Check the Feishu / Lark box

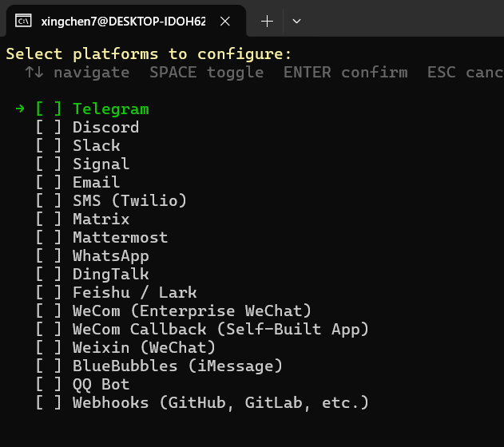point(48,292)
